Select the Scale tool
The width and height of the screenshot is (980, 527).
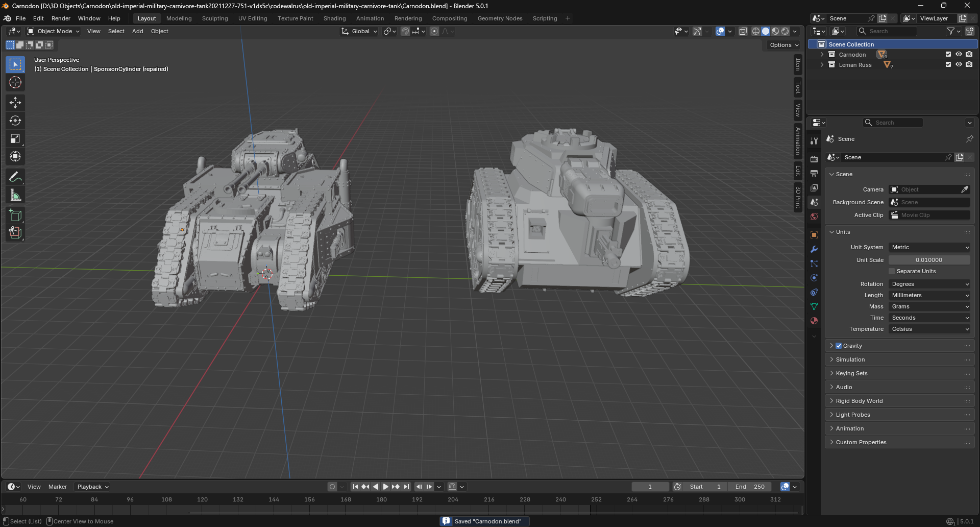coord(15,139)
